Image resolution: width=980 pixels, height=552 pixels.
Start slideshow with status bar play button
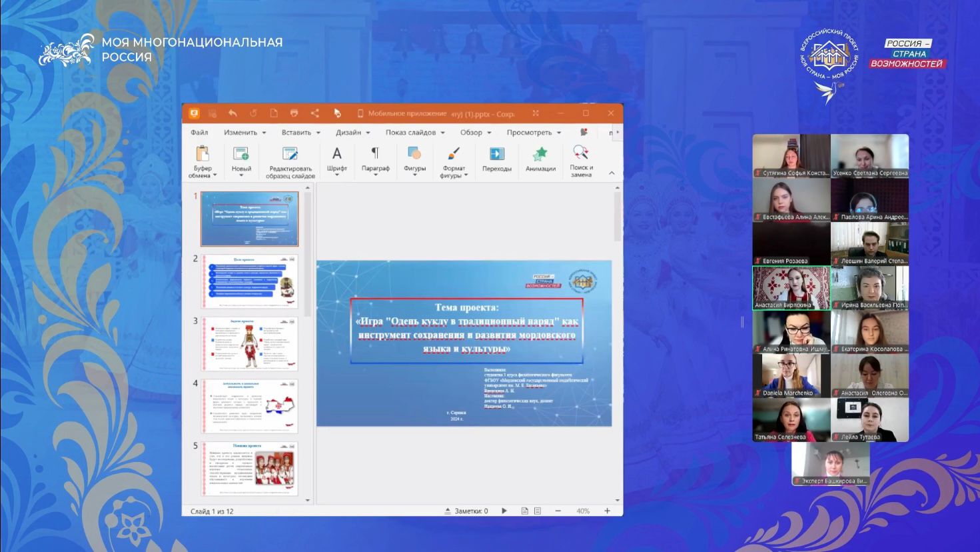504,511
